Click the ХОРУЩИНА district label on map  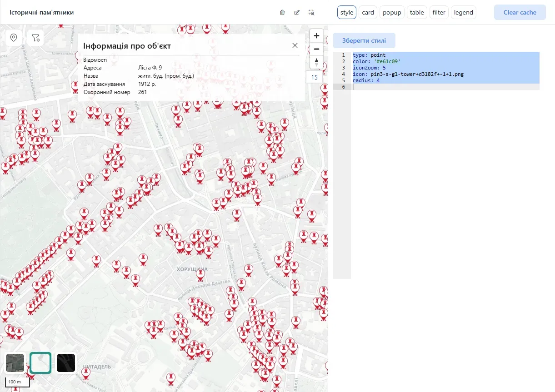click(x=192, y=269)
